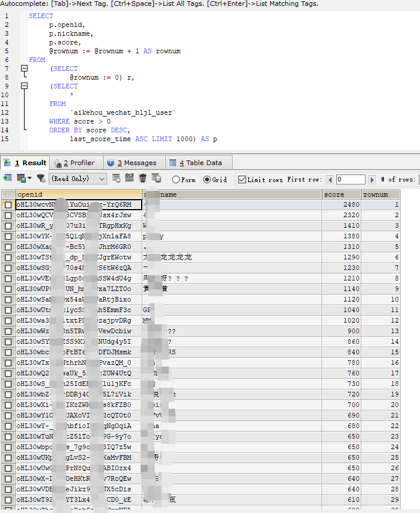
Task: Click the export result set icon
Action: 8,178
